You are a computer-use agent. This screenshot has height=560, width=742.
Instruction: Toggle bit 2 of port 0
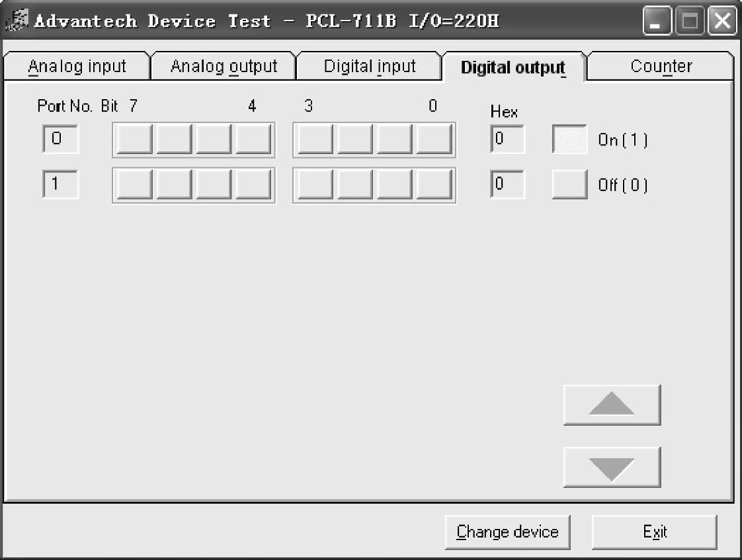(355, 140)
